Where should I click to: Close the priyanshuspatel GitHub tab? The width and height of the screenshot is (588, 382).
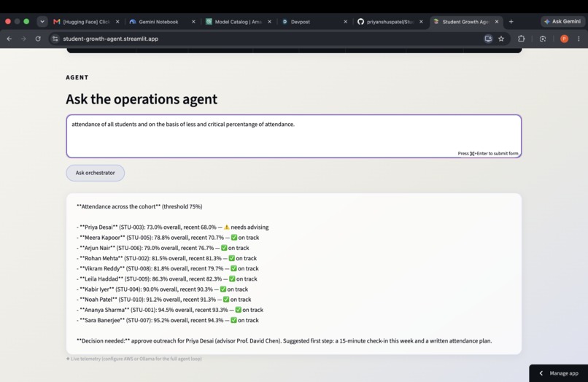pyautogui.click(x=421, y=22)
